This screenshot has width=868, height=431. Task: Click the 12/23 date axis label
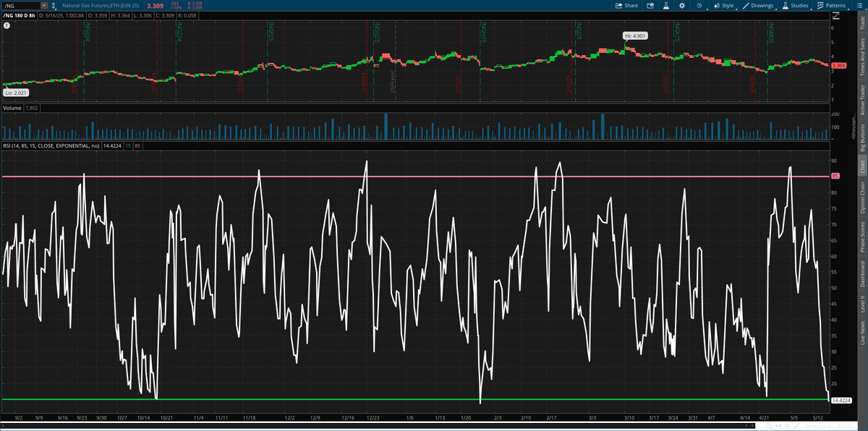pos(373,418)
